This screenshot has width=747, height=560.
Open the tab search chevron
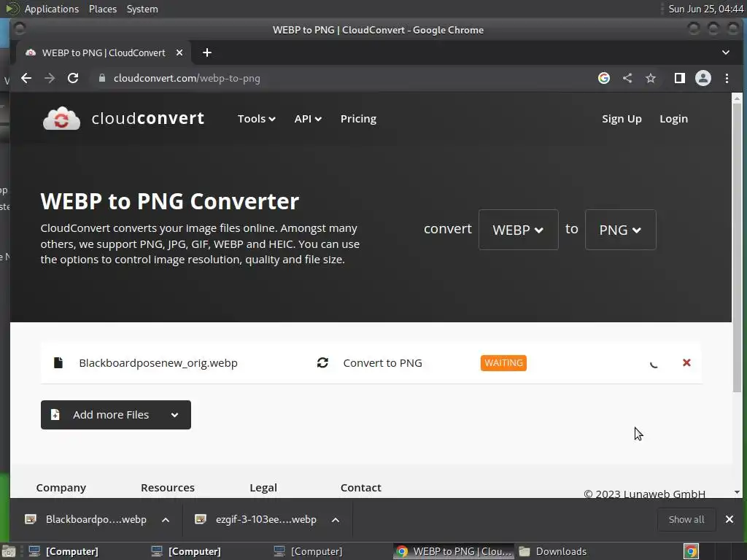[726, 52]
